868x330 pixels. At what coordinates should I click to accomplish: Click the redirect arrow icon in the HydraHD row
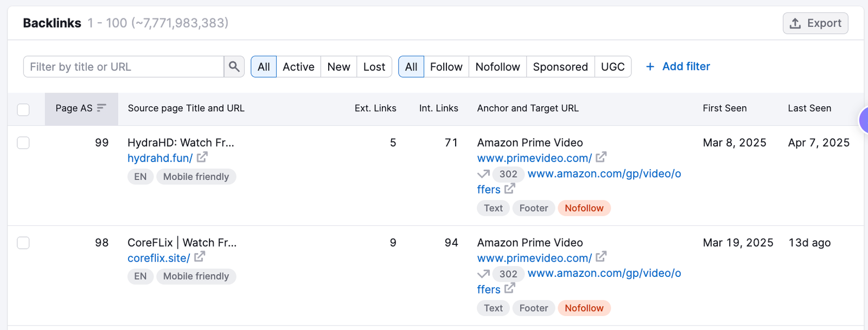click(x=483, y=174)
